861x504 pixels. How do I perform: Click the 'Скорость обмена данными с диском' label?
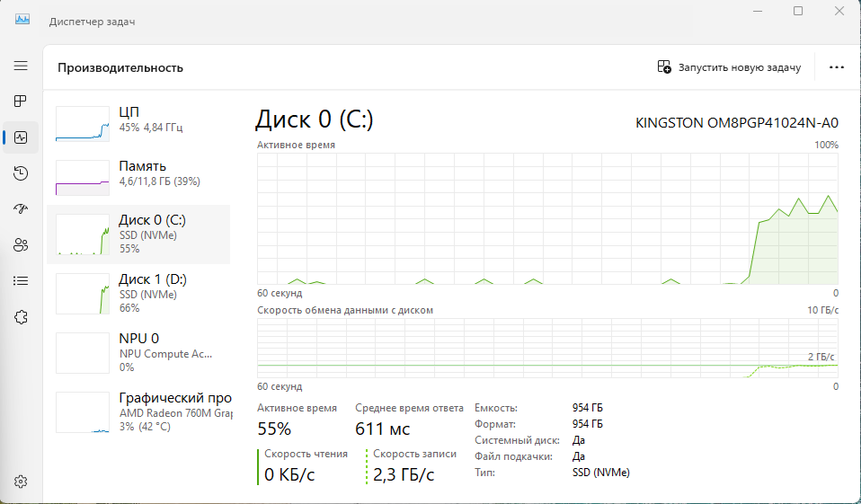(345, 310)
